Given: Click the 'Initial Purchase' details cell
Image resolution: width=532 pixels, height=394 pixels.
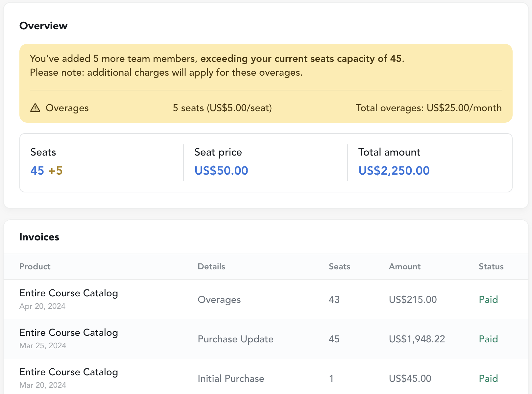Looking at the screenshot, I should click(x=231, y=379).
